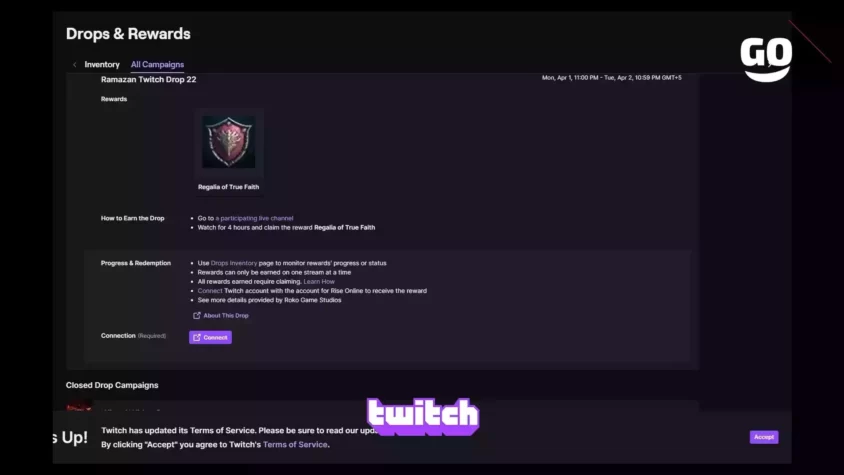Open the Terms of Service link

tap(295, 444)
